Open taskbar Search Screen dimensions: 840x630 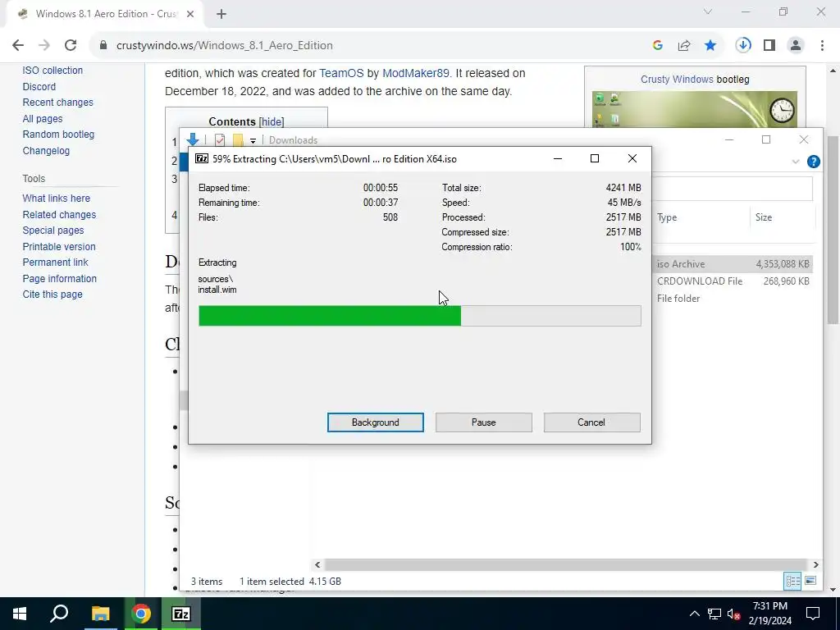point(59,614)
